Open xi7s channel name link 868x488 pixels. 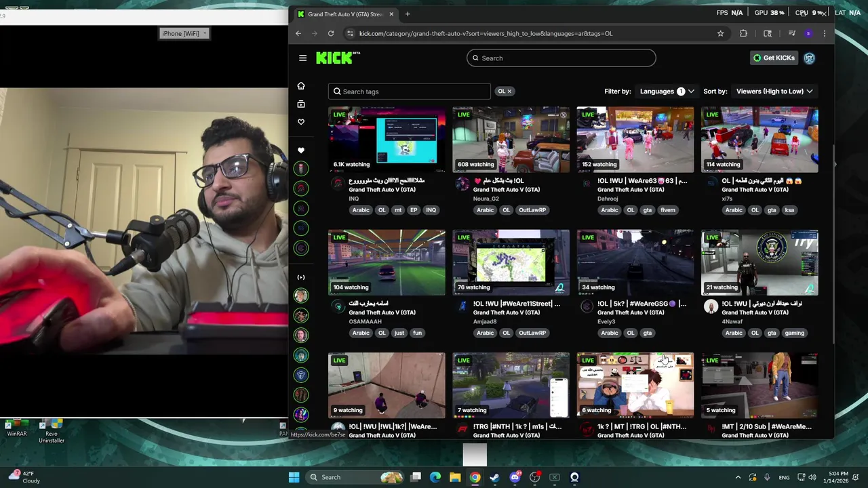[727, 199]
